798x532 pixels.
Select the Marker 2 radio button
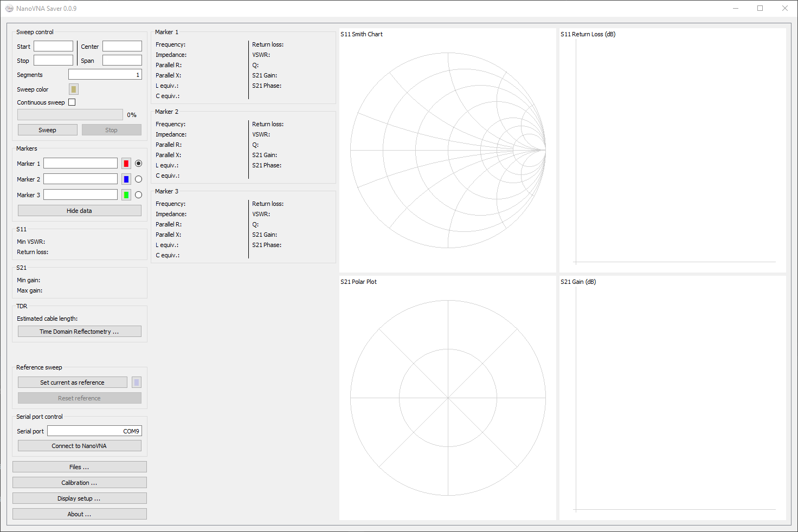pyautogui.click(x=139, y=179)
